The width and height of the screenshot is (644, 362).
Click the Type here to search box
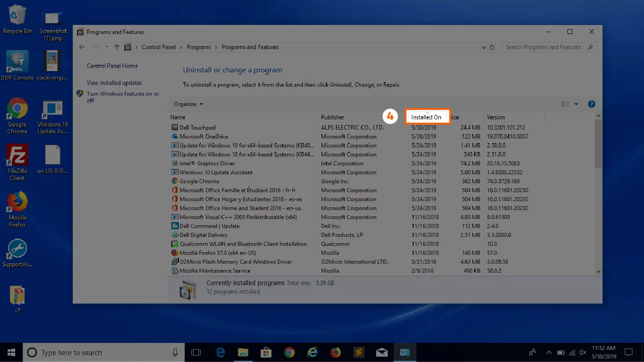103,353
